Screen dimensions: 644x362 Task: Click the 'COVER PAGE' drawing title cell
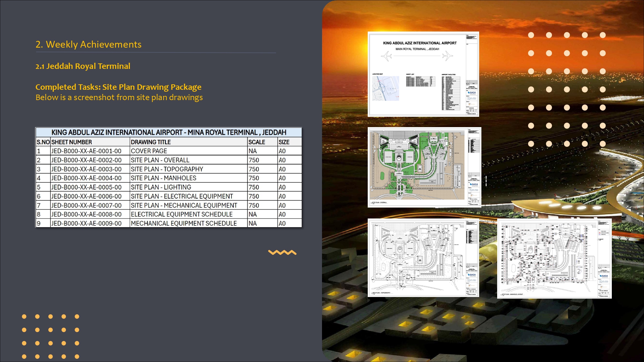(189, 151)
